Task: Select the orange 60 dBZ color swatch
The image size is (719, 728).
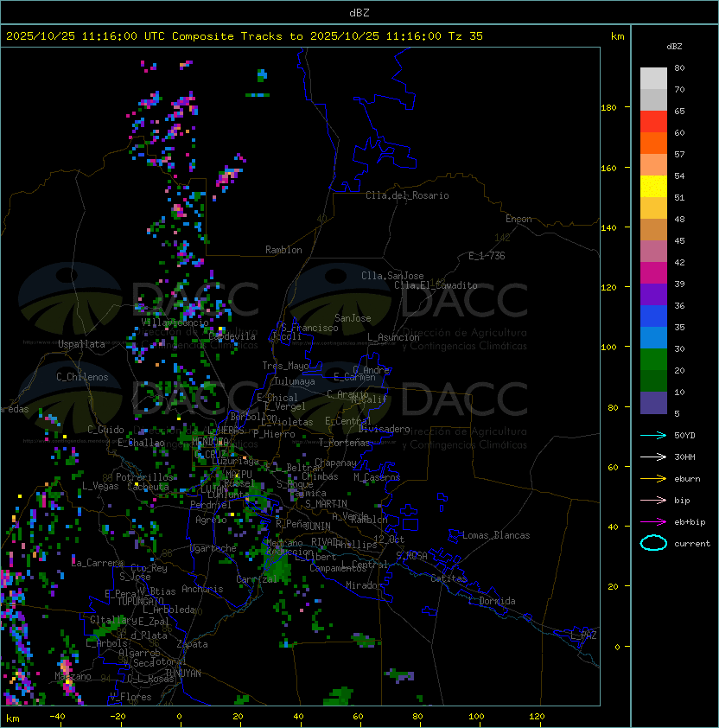Action: pos(653,144)
